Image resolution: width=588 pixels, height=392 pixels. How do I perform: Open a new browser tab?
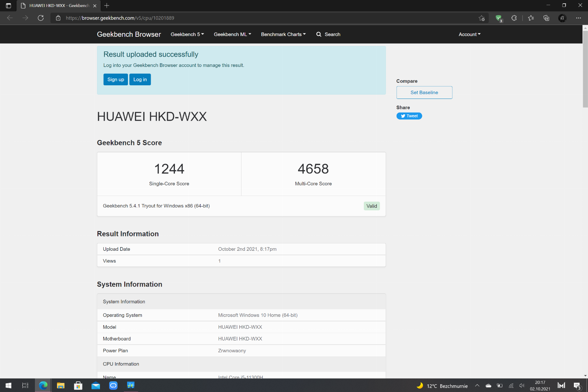coord(107,6)
